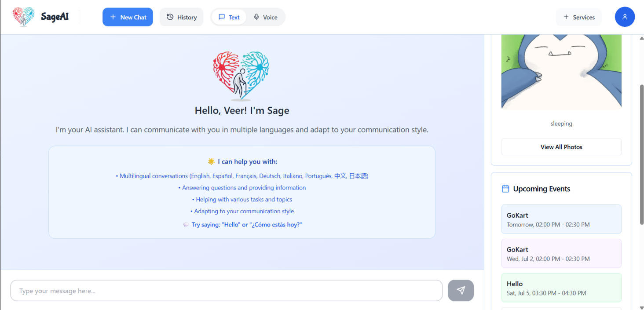The image size is (644, 310).
Task: Click "Hello, Veer! I'm Sage" heading
Action: coord(242,110)
